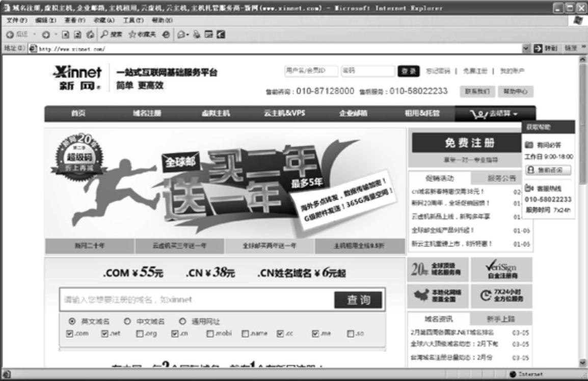Expand the Mail button dropdown arrow
Image resolution: width=588 pixels, height=381 pixels.
click(188, 35)
